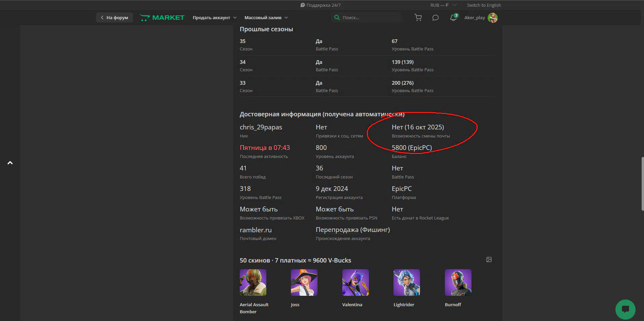
Task: Open Lightrider skin thumbnail
Action: coord(407,282)
